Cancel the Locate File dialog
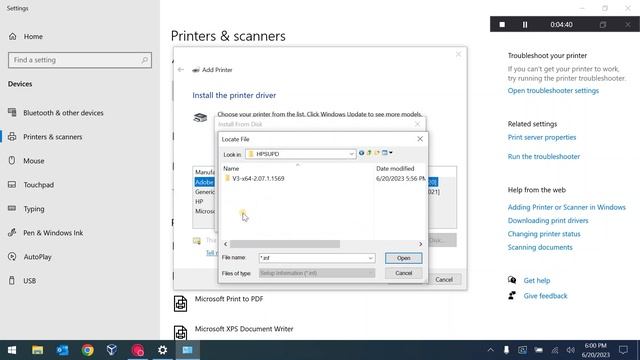The image size is (640, 360). pyautogui.click(x=403, y=273)
